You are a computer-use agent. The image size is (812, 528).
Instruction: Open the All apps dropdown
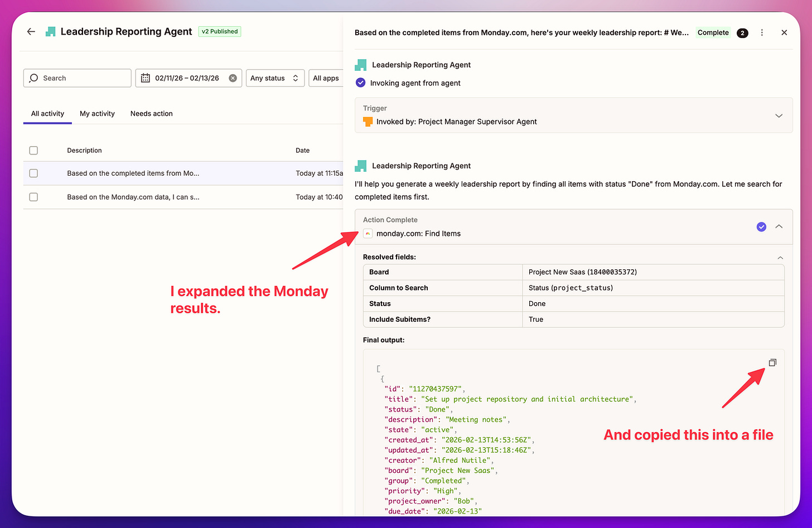pos(326,78)
